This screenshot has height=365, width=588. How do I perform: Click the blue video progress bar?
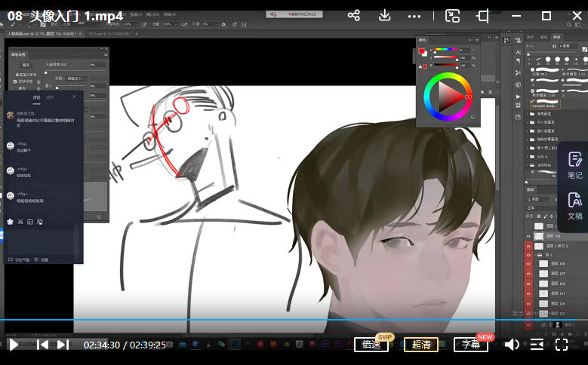302,321
